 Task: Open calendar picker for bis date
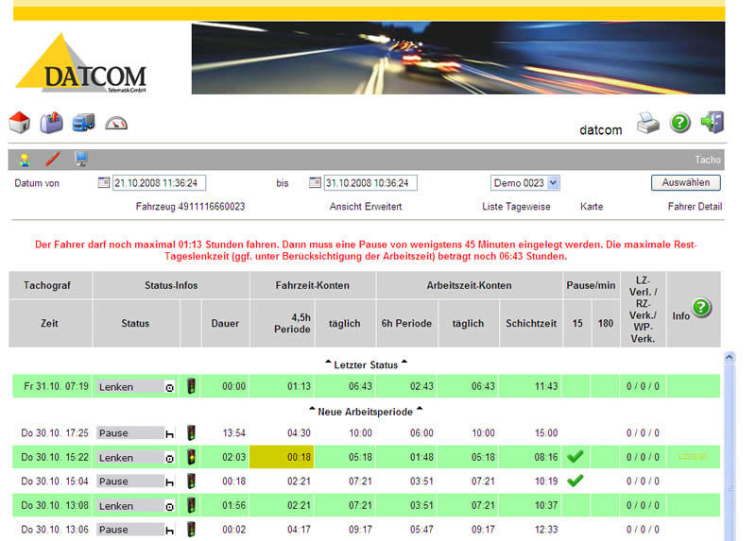pyautogui.click(x=316, y=183)
